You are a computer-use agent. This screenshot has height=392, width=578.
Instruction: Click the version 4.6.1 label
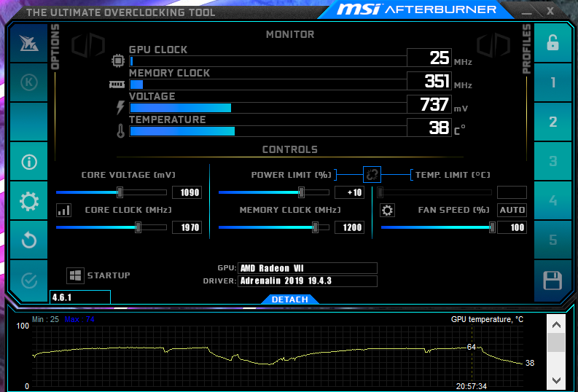click(80, 297)
